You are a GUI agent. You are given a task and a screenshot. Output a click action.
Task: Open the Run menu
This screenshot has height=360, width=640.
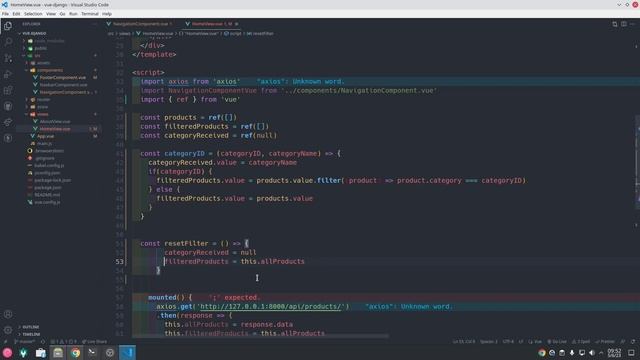click(73, 13)
